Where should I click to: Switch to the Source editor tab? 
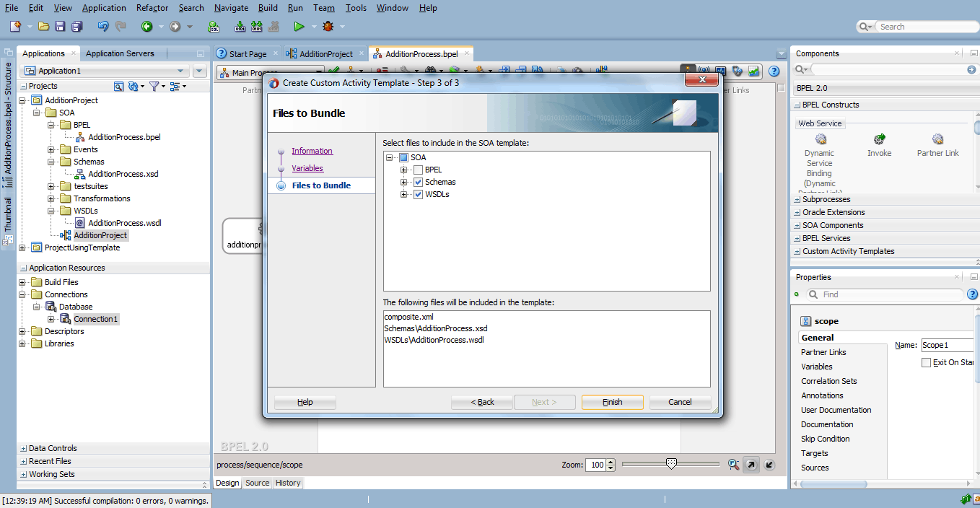coord(257,483)
